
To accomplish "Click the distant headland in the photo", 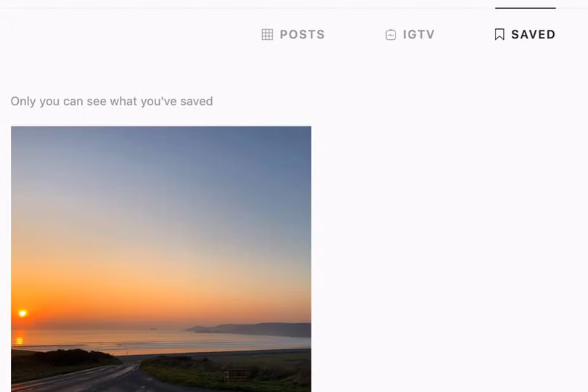I will click(x=251, y=329).
